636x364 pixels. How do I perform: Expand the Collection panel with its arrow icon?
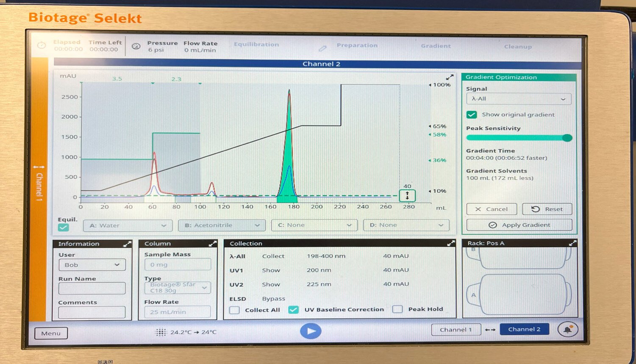[450, 243]
